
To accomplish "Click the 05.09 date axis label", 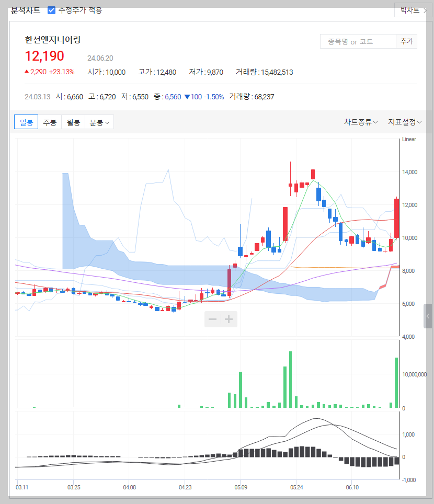I will point(241,487).
